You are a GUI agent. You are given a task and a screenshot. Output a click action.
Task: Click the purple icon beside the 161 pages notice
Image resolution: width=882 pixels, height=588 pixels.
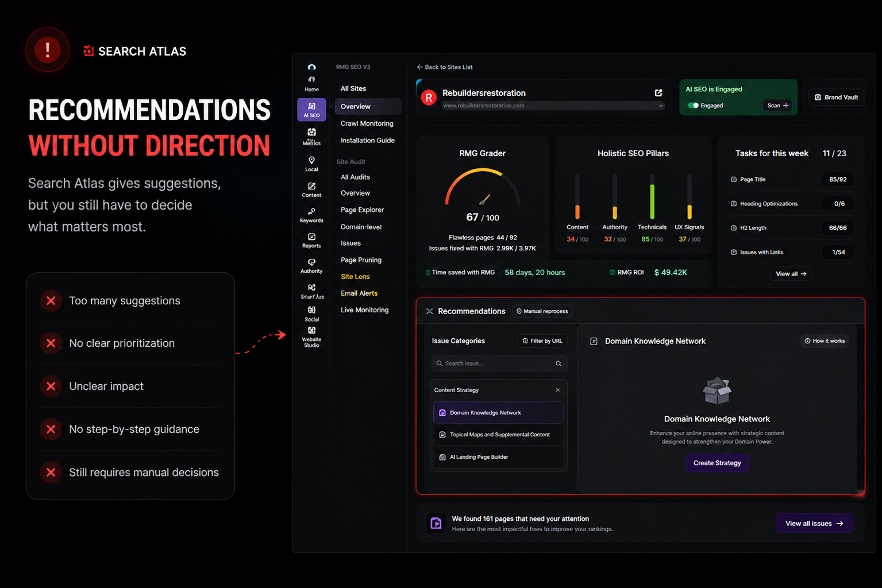[436, 523]
